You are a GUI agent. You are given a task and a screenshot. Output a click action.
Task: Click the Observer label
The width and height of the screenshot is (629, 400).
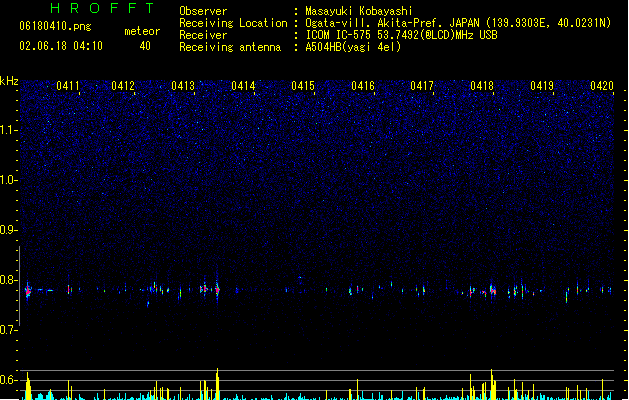203,11
